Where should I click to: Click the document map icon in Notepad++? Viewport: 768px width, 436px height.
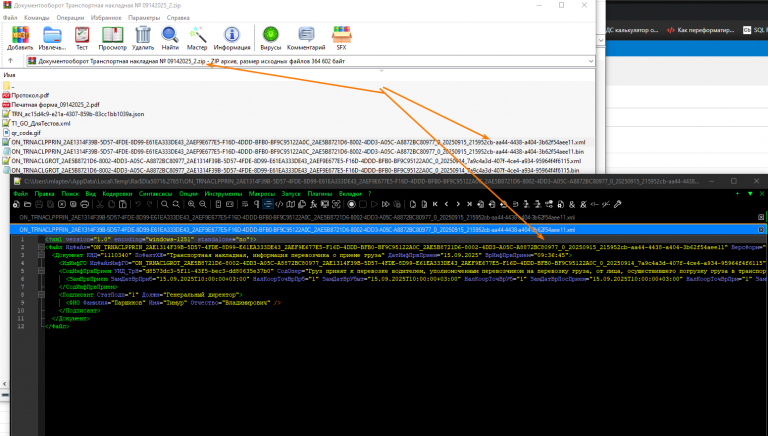(x=291, y=204)
